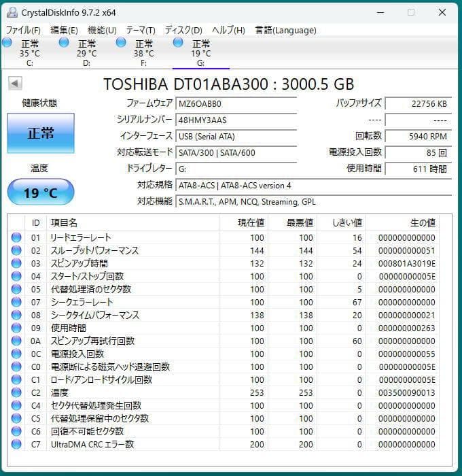This screenshot has height=476, width=462.
Task: Open the ディスク(D) menu
Action: (x=183, y=30)
